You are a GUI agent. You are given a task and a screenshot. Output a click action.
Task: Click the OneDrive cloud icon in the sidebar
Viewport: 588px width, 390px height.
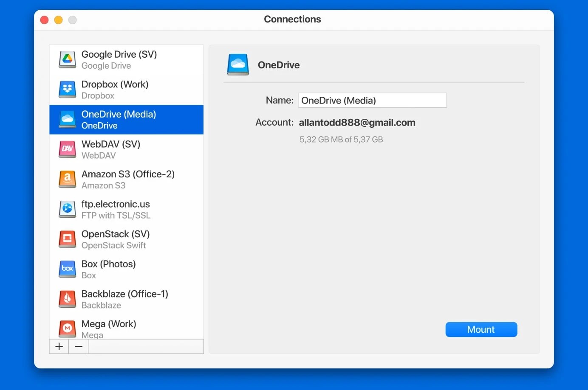click(x=67, y=119)
